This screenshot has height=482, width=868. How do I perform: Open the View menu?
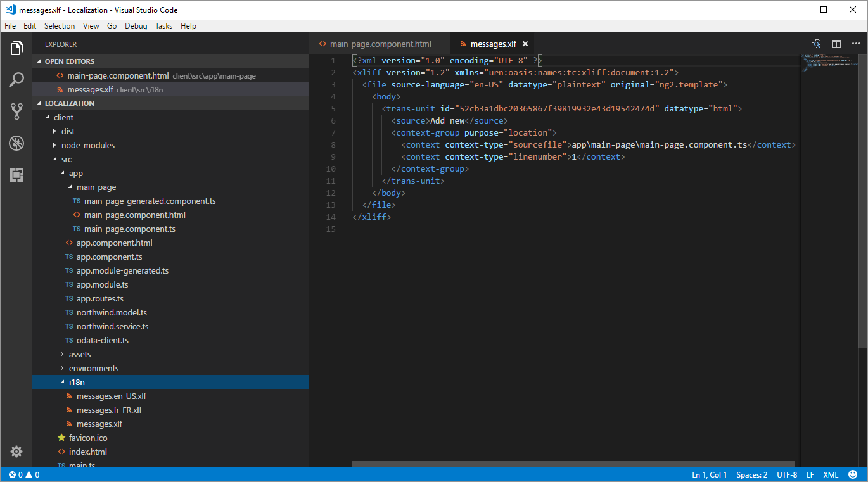point(91,26)
